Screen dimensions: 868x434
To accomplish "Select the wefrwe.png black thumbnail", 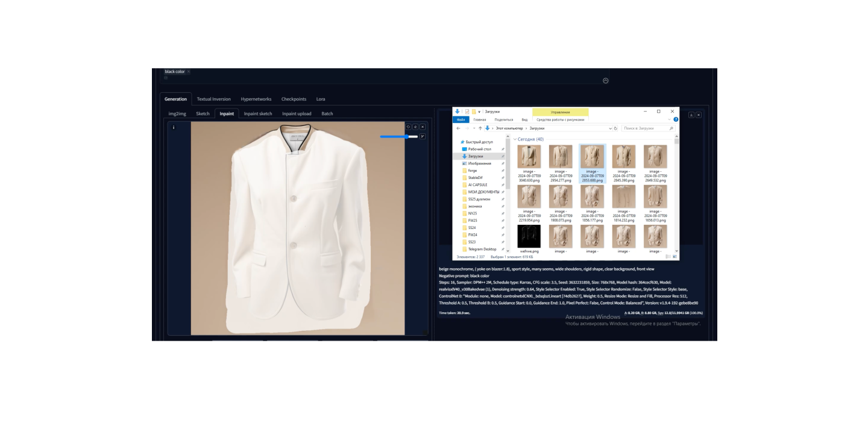I will (x=529, y=237).
